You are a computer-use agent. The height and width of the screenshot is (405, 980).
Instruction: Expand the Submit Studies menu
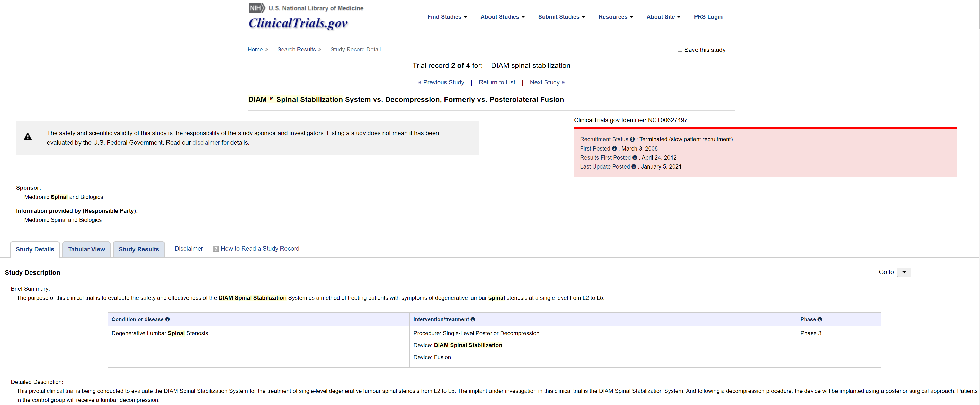[x=562, y=17]
